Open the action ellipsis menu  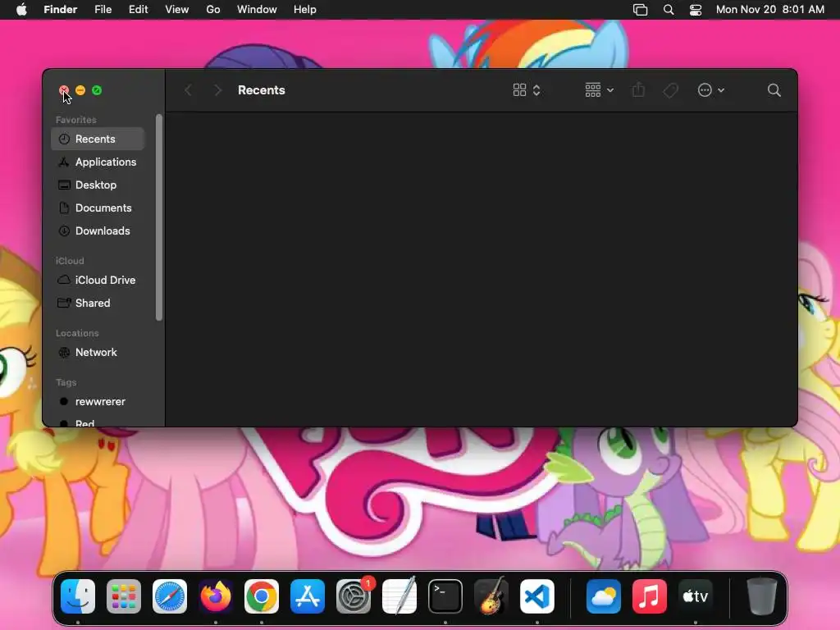point(711,90)
